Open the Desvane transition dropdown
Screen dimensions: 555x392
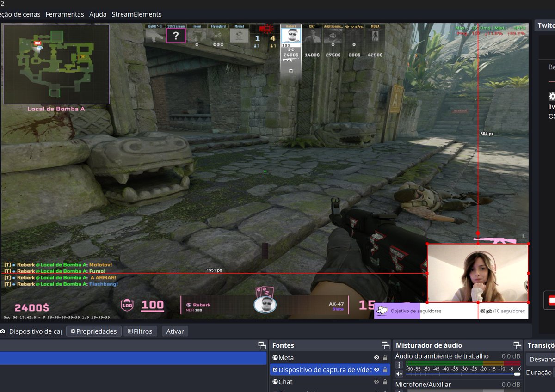[540, 359]
